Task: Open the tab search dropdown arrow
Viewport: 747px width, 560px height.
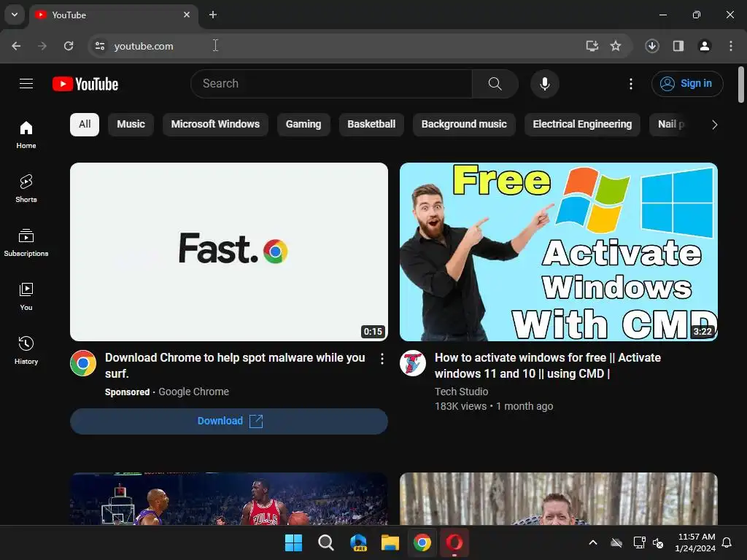Action: [x=15, y=15]
